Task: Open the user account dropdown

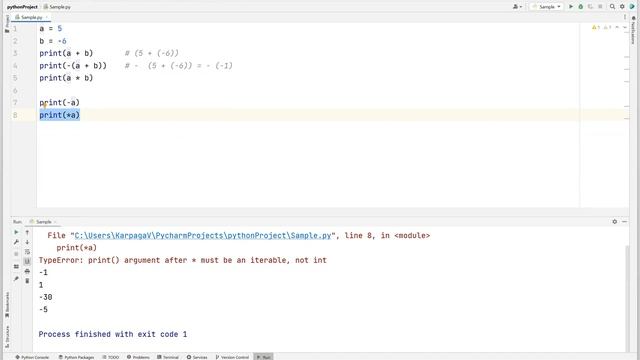Action: 517,7
